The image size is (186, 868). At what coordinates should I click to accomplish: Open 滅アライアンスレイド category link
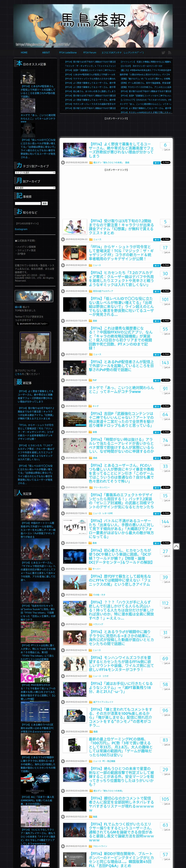(103, 702)
